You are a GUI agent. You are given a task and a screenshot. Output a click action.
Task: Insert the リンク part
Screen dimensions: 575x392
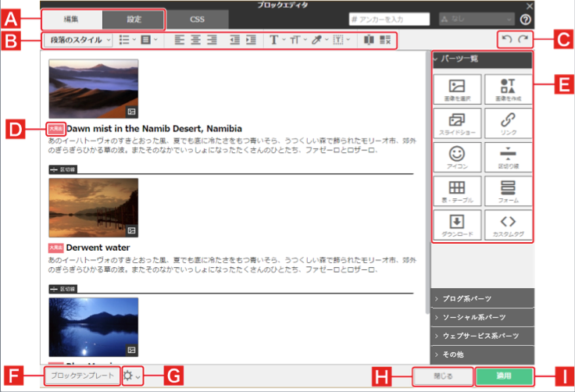click(x=509, y=123)
